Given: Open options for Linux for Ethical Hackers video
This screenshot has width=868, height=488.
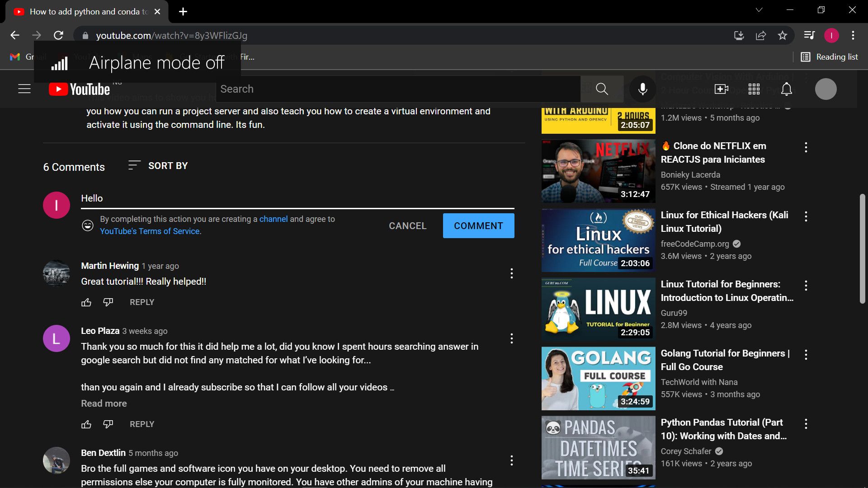Looking at the screenshot, I should click(x=806, y=216).
